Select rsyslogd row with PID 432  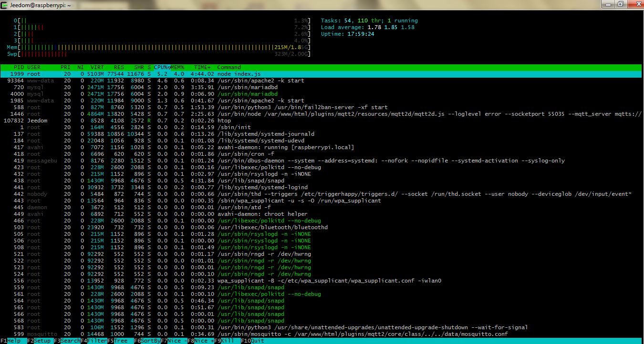pos(321,174)
